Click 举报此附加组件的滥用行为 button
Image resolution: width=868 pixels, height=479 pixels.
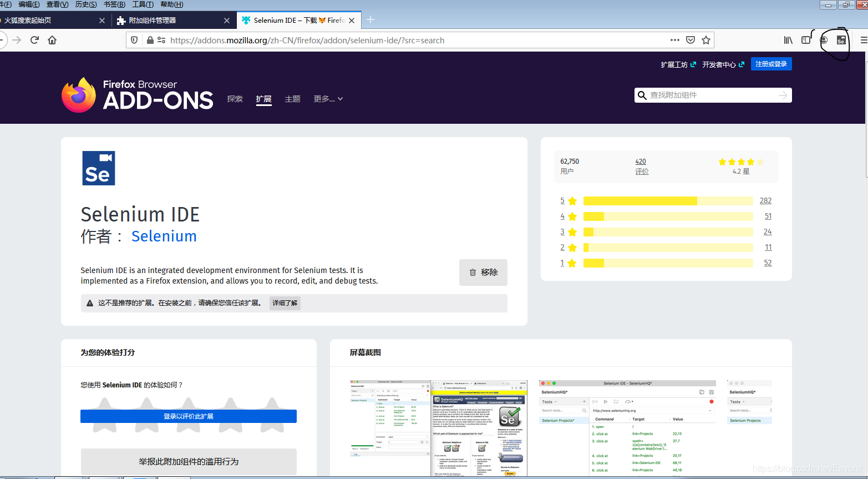pos(189,462)
